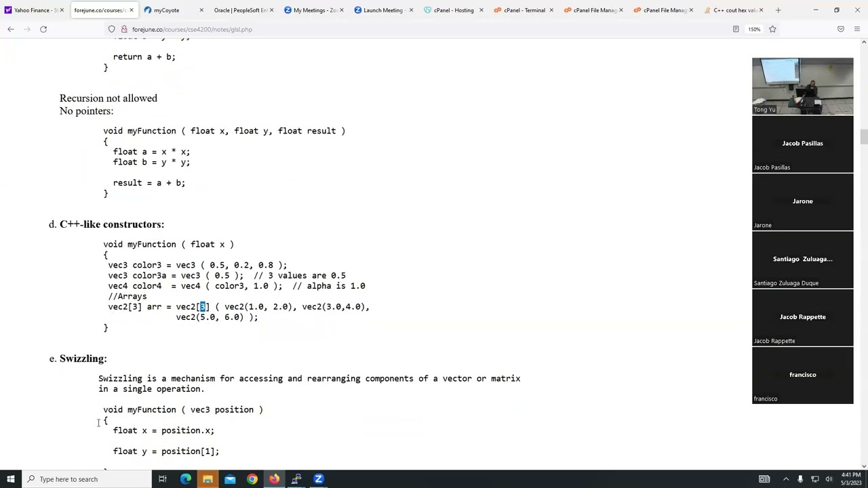This screenshot has width=868, height=488.
Task: Open Tong Yu's video thumbnail
Action: (x=802, y=86)
